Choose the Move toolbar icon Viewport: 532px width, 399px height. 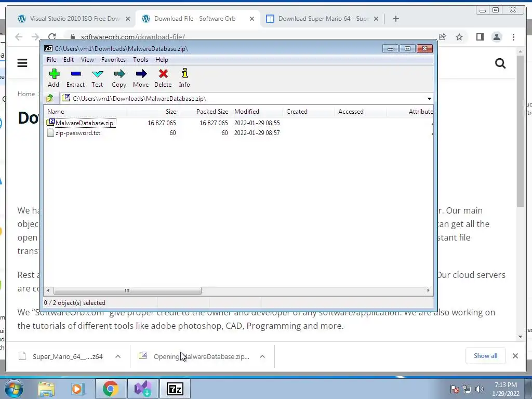pyautogui.click(x=141, y=78)
